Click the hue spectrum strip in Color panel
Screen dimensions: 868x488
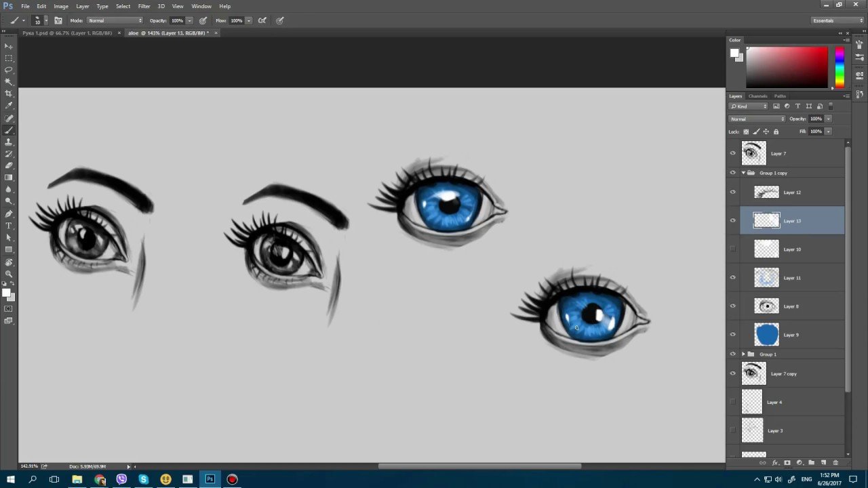coord(840,66)
